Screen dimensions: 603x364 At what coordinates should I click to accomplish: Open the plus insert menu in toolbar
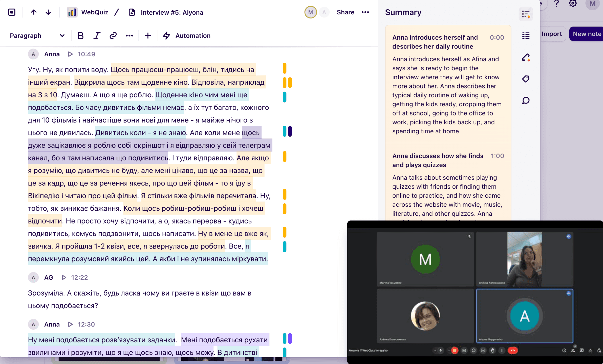(148, 36)
